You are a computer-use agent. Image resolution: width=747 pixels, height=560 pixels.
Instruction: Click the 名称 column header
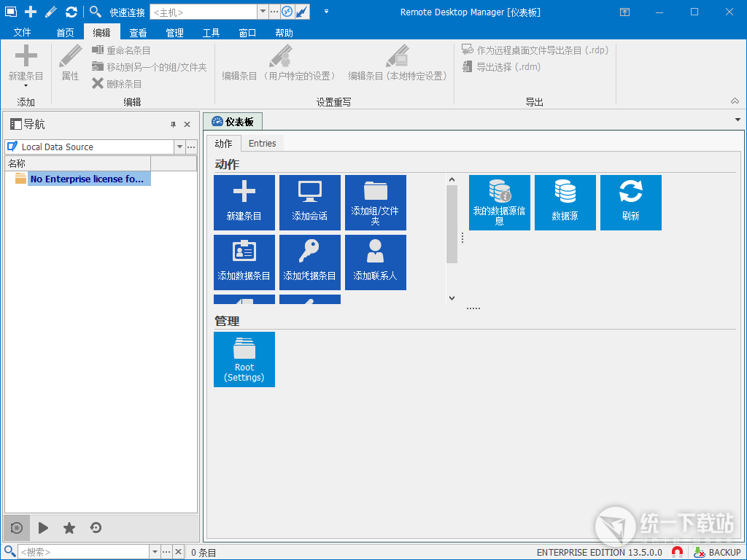tap(77, 163)
